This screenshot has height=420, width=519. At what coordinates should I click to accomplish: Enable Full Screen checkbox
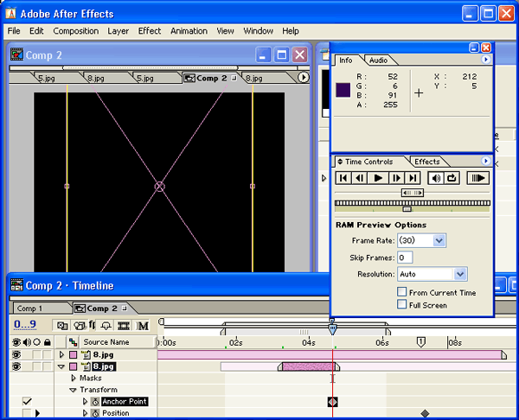402,304
